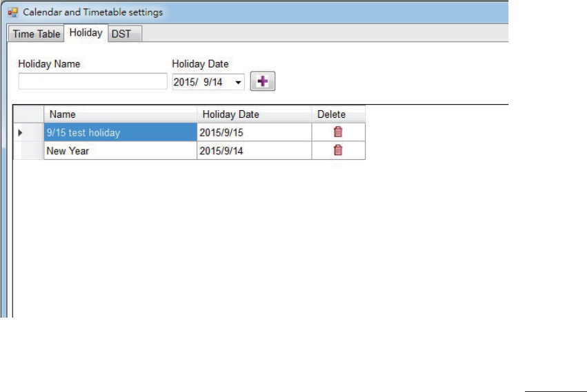The height and width of the screenshot is (392, 587).
Task: Click the 2015/9/15 date cell
Action: pyautogui.click(x=255, y=132)
